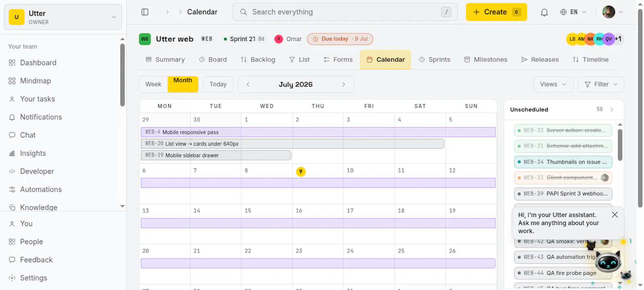Image resolution: width=644 pixels, height=290 pixels.
Task: Switch calendar to Week view
Action: point(153,84)
